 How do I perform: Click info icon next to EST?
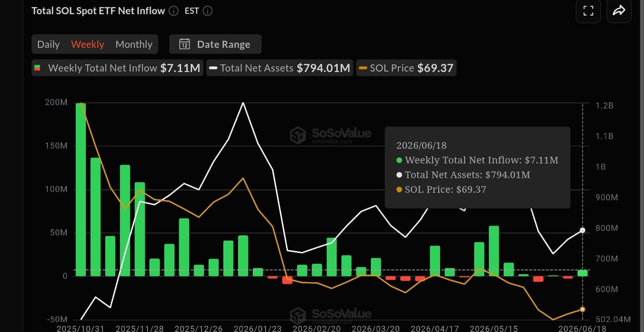(208, 11)
